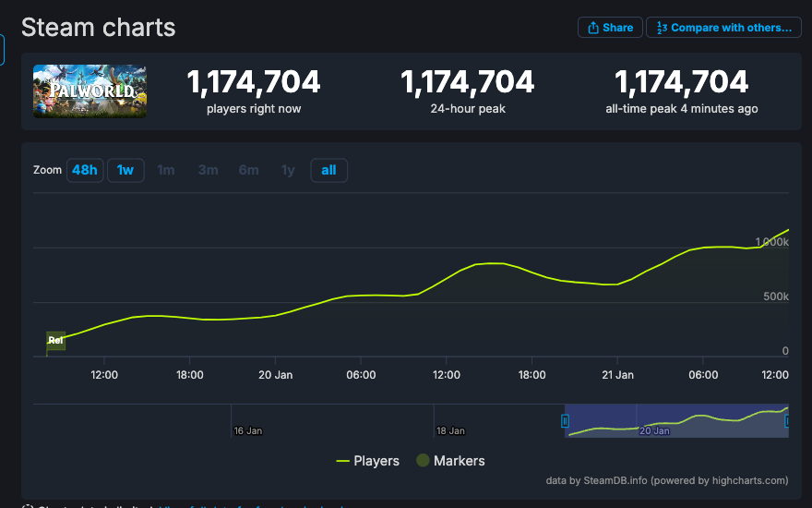This screenshot has height=508, width=812.
Task: Click the 1000k axis label
Action: coord(771,242)
